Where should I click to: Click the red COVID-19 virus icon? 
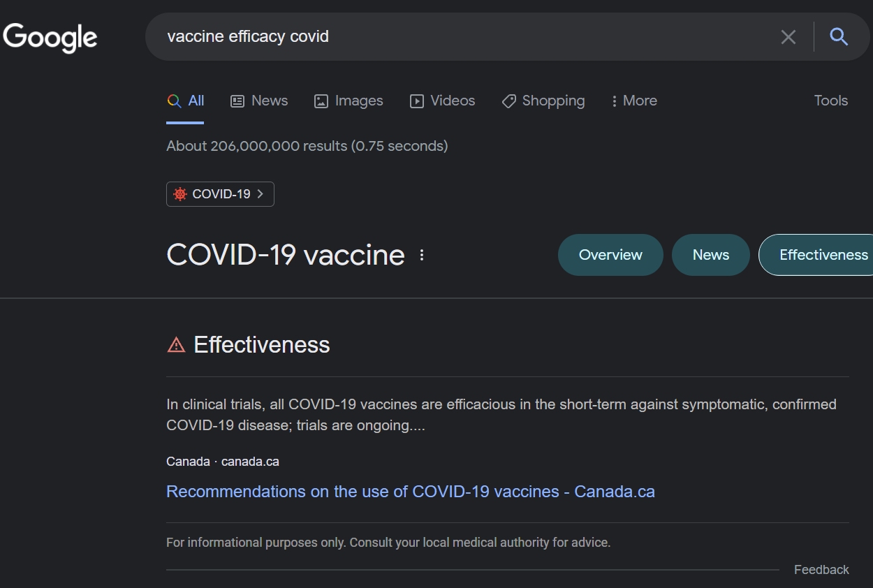(x=180, y=194)
